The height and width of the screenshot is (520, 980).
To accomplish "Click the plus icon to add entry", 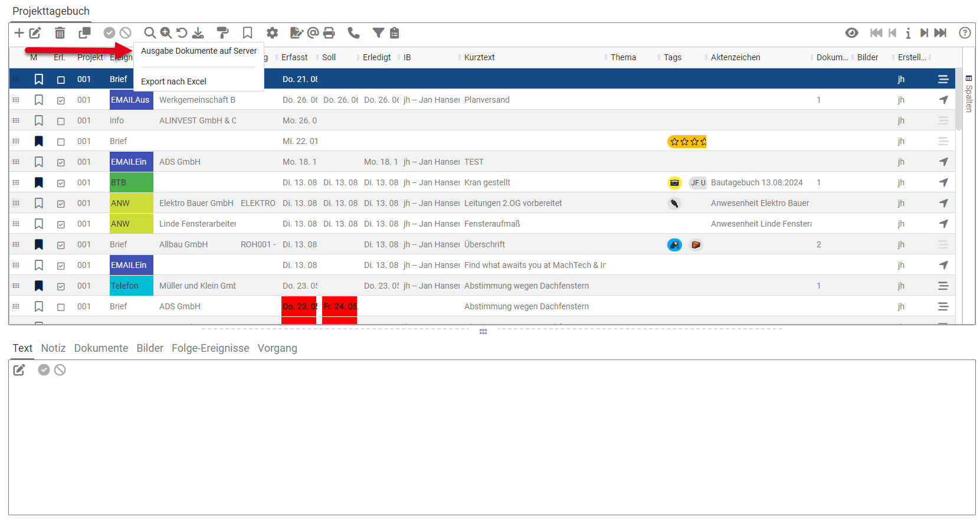I will 19,33.
